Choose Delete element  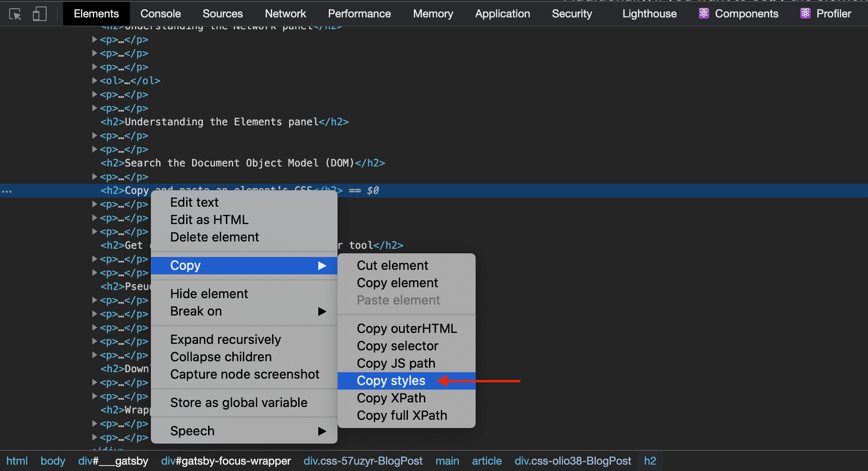click(244, 237)
